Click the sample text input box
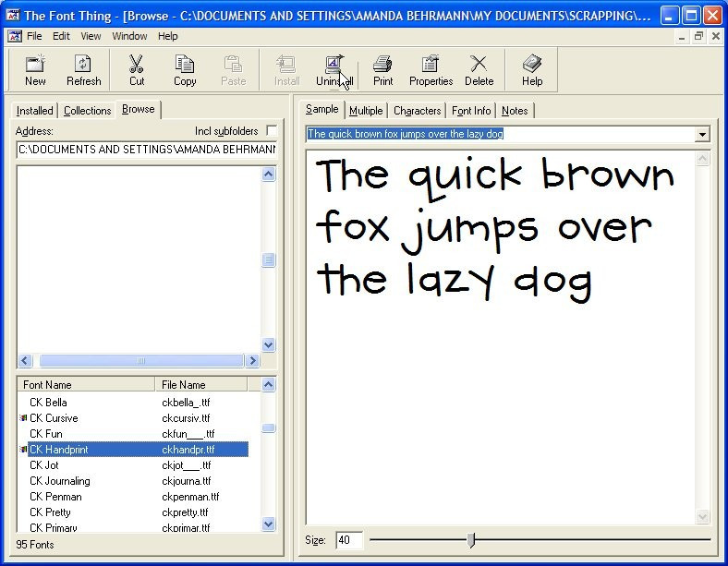728x566 pixels. click(501, 135)
